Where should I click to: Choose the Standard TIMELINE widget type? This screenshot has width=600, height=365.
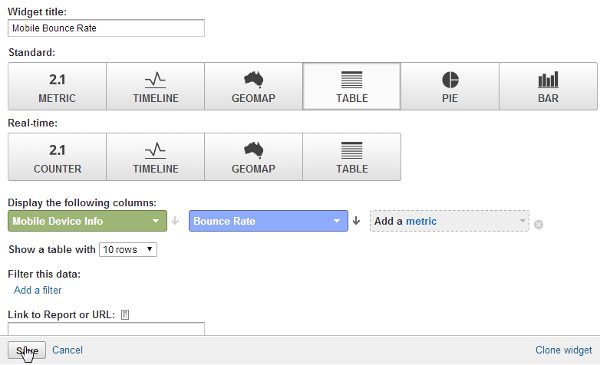155,86
